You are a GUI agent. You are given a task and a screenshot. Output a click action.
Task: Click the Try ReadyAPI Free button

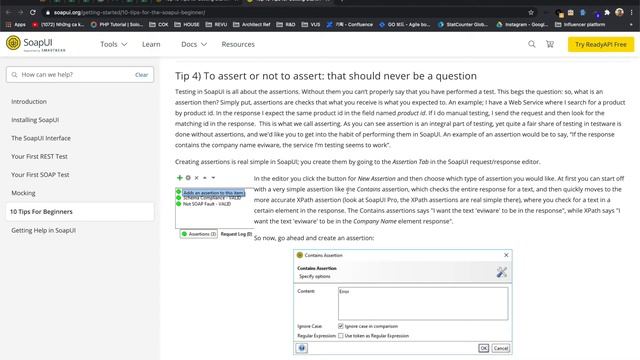(600, 44)
